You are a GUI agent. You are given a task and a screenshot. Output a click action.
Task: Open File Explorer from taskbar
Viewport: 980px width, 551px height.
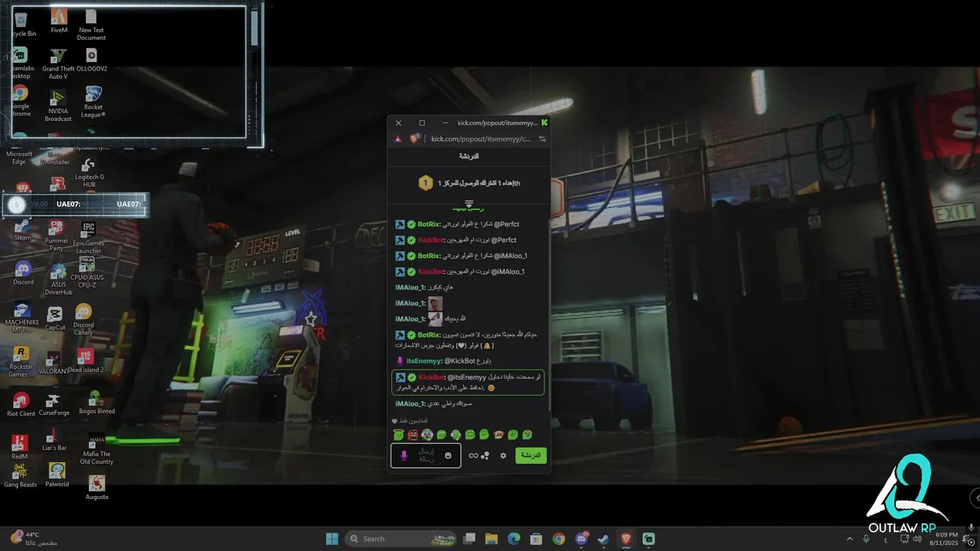pyautogui.click(x=492, y=539)
